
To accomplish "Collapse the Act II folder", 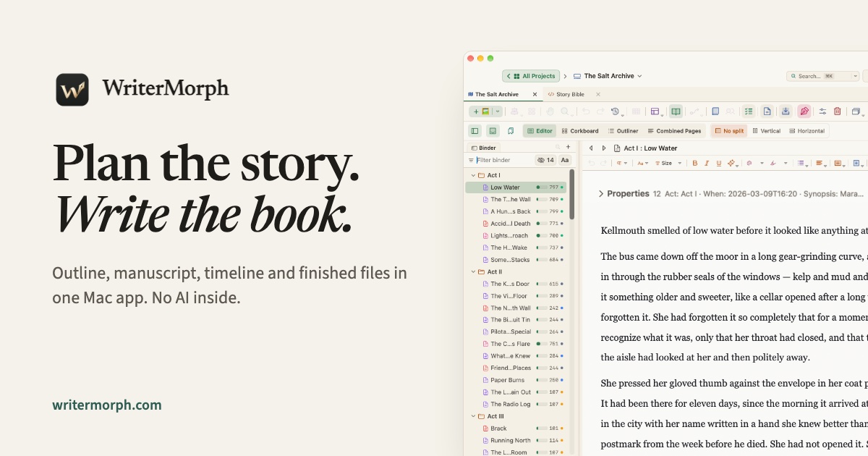I will click(473, 272).
